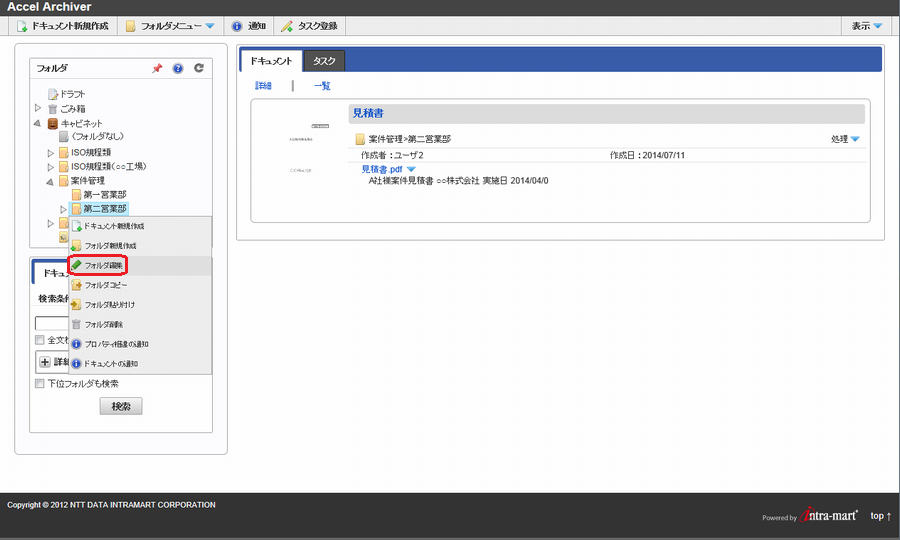Viewport: 900px width, 540px height.
Task: Choose フォルダコピー in the context menu
Action: (105, 285)
